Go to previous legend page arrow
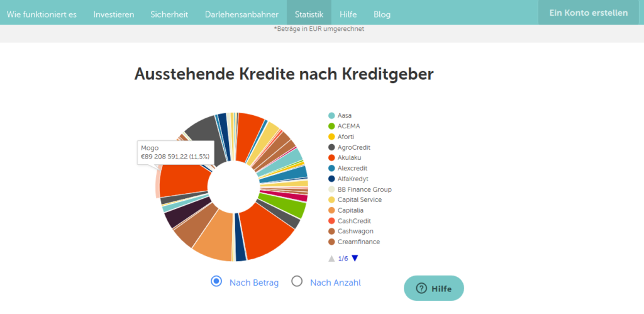 [x=331, y=259]
